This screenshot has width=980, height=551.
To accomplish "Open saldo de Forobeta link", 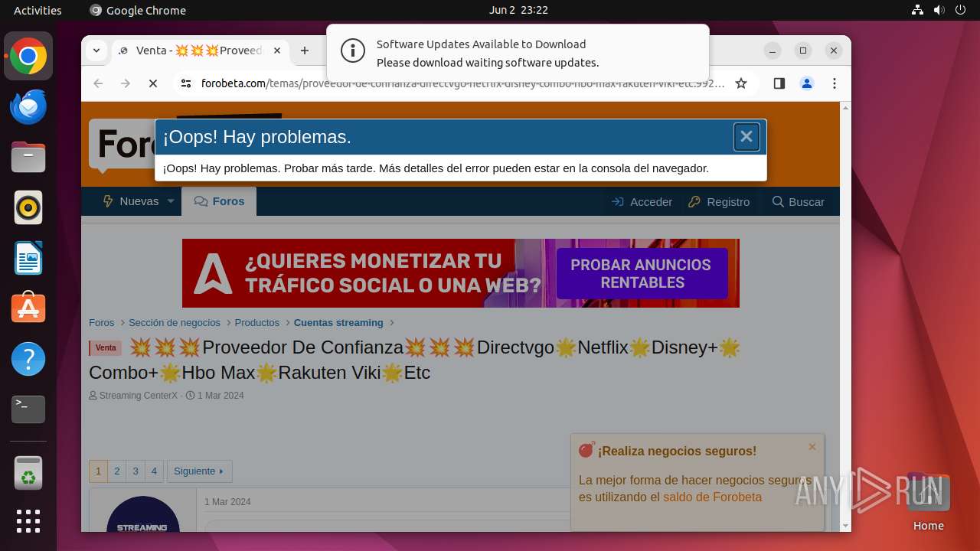I will [x=712, y=497].
